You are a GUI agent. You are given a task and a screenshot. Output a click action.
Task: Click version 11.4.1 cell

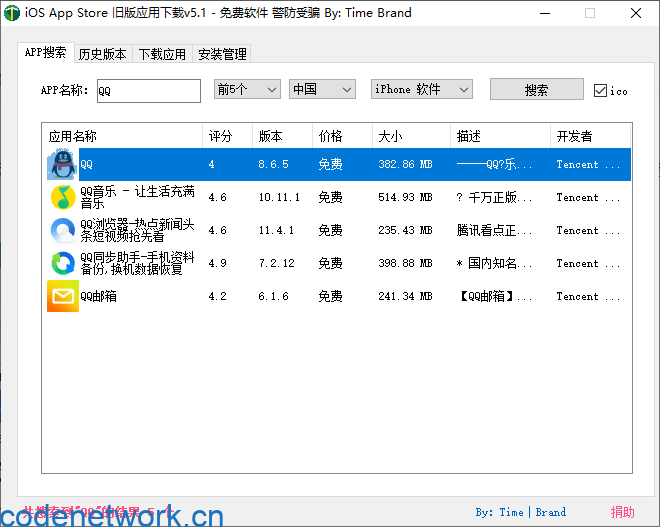[x=276, y=230]
